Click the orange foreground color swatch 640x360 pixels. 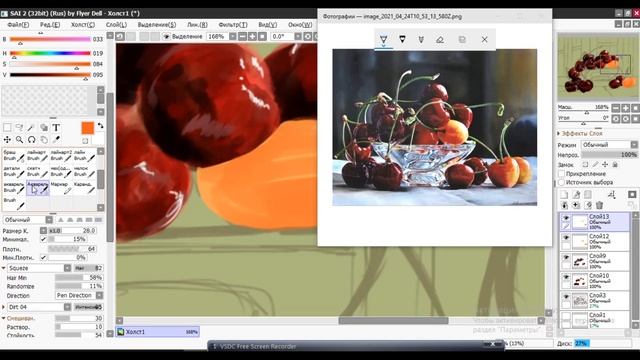pyautogui.click(x=87, y=128)
